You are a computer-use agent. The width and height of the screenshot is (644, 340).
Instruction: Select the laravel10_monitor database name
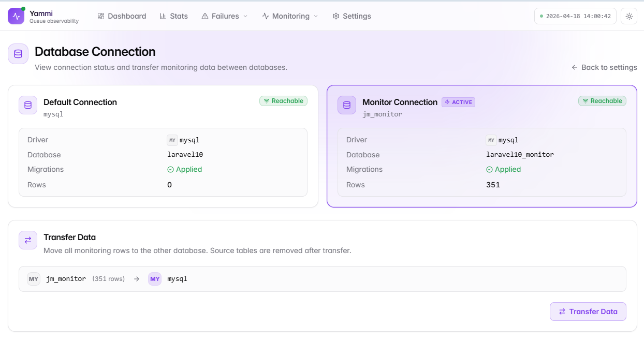520,155
